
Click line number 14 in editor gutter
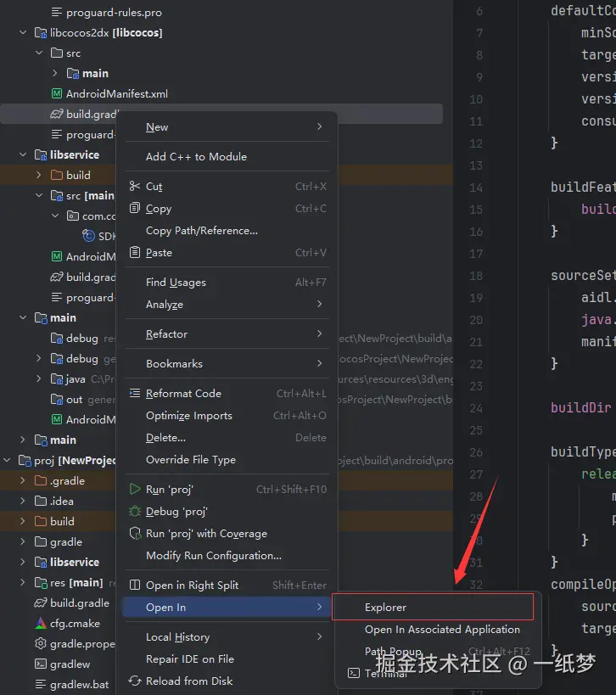pos(475,188)
